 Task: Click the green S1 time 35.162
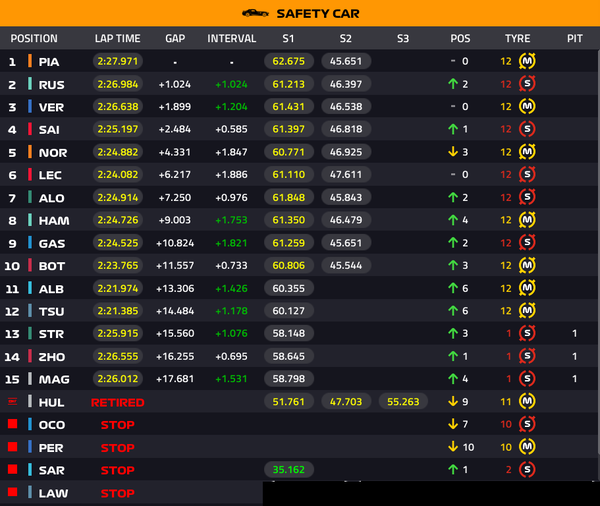(289, 470)
